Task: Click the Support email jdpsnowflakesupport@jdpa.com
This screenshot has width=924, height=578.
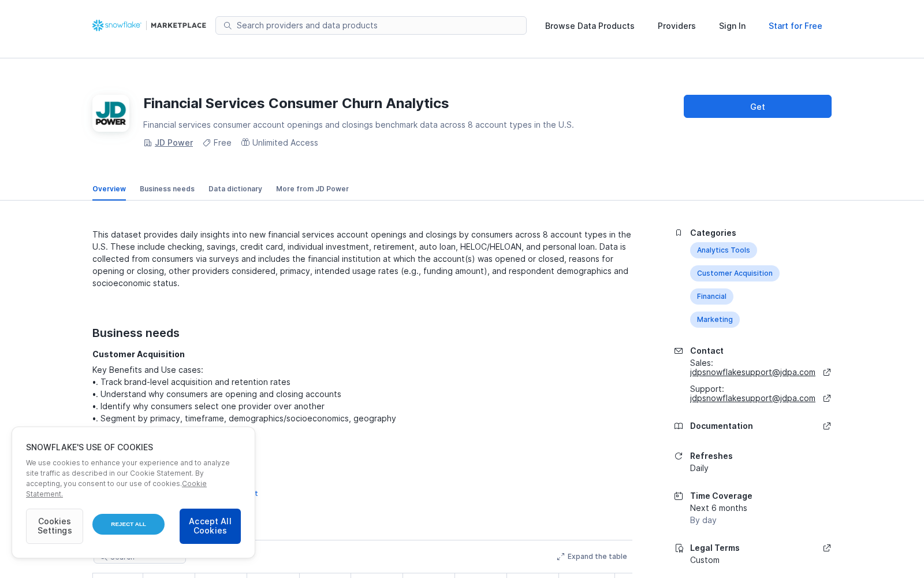Action: 752,398
